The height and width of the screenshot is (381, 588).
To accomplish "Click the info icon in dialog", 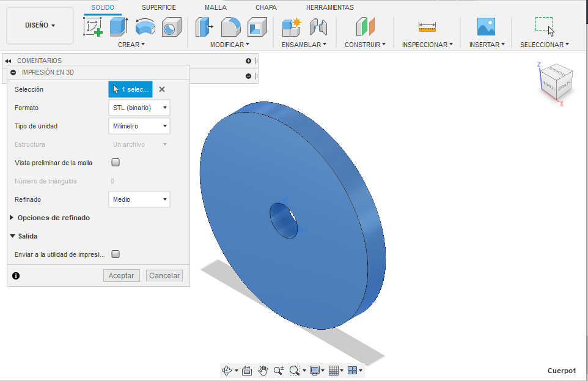I will point(16,276).
